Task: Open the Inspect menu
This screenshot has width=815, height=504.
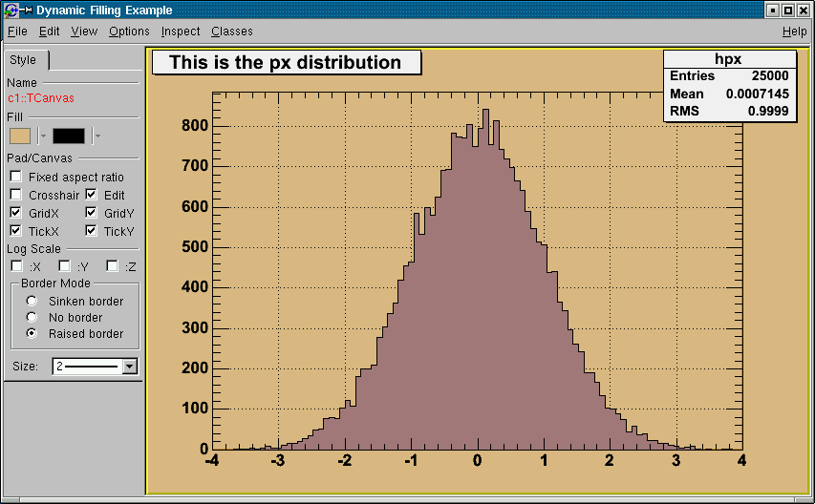Action: (181, 31)
